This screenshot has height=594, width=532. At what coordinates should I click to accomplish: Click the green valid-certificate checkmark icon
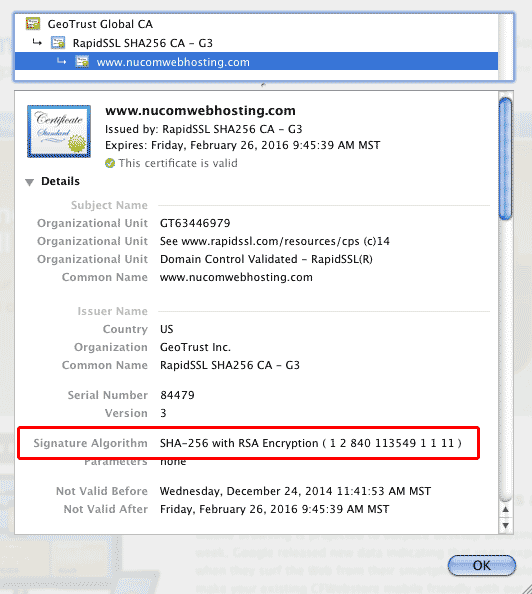click(110, 163)
